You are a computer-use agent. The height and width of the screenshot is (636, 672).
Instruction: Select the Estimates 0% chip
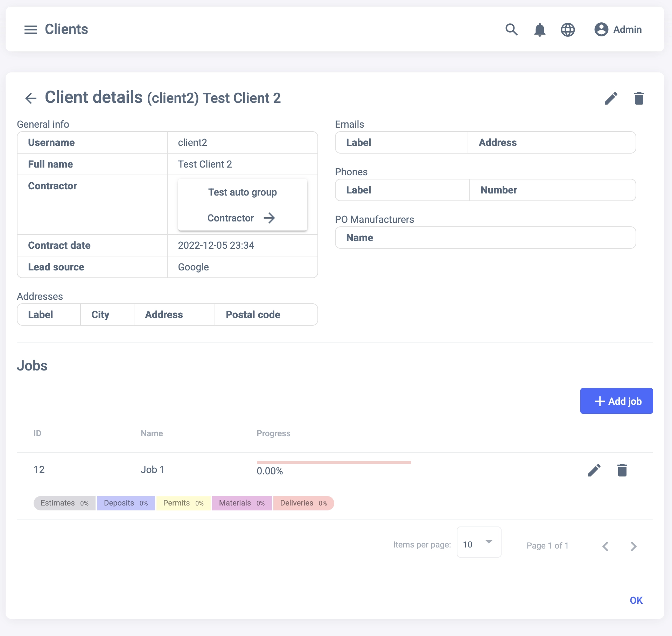click(x=64, y=503)
